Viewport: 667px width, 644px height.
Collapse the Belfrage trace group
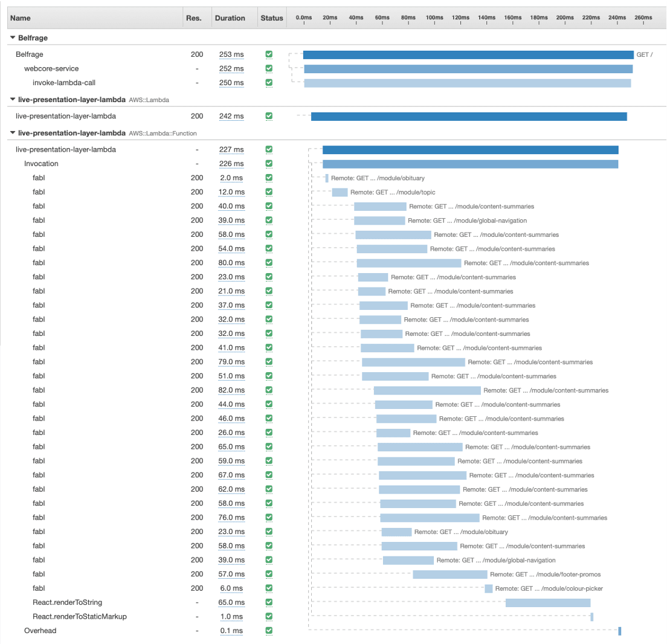coord(12,37)
